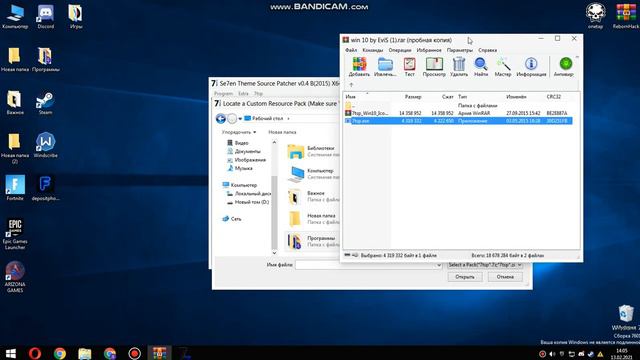Select the Программы folder in the file list

coord(313,241)
